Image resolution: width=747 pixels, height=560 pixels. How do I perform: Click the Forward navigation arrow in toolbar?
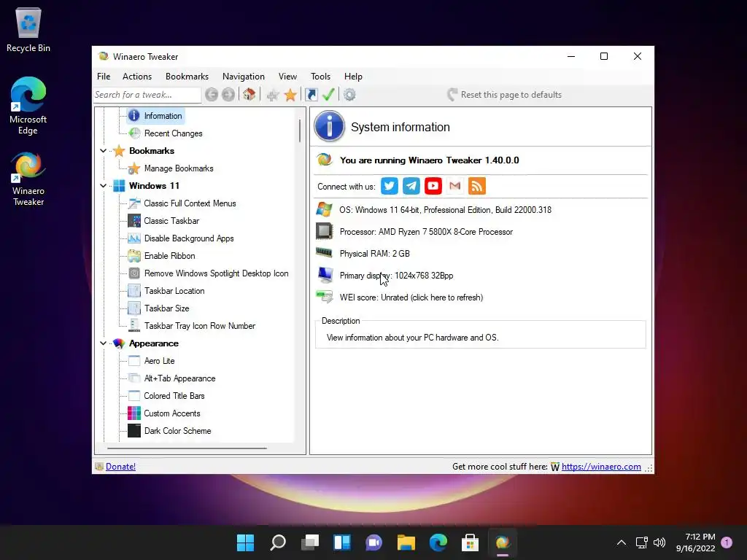click(x=228, y=95)
